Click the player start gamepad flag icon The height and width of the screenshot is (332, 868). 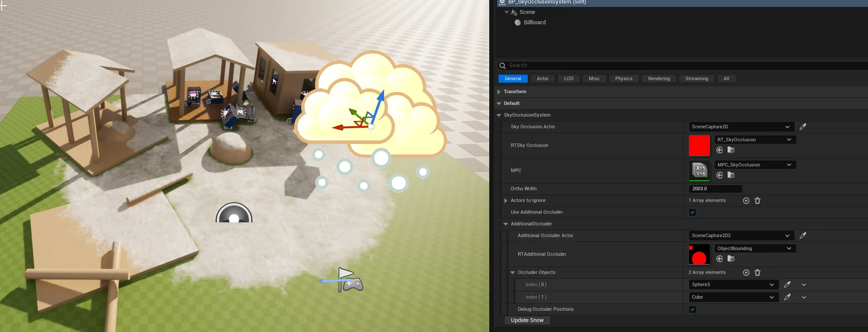coord(350,280)
